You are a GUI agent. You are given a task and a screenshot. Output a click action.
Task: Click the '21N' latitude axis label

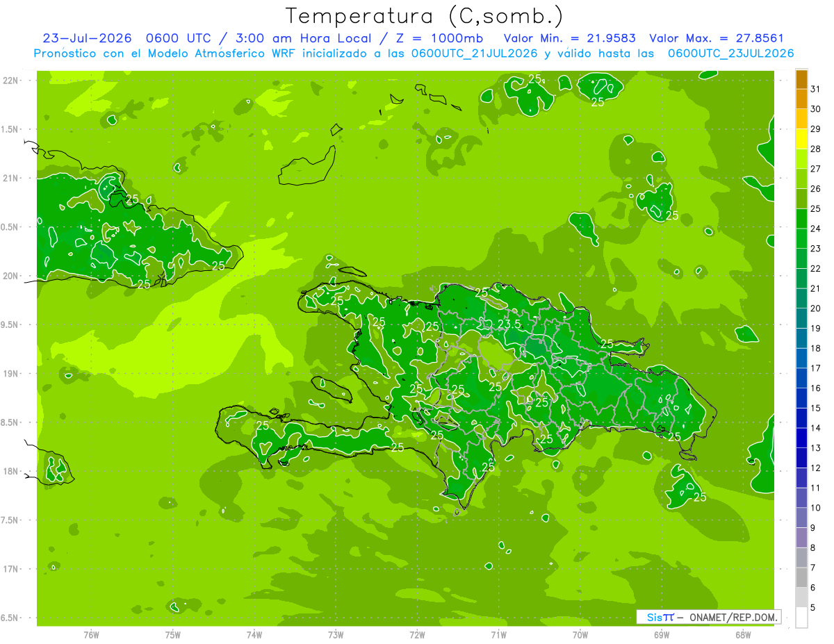(11, 178)
